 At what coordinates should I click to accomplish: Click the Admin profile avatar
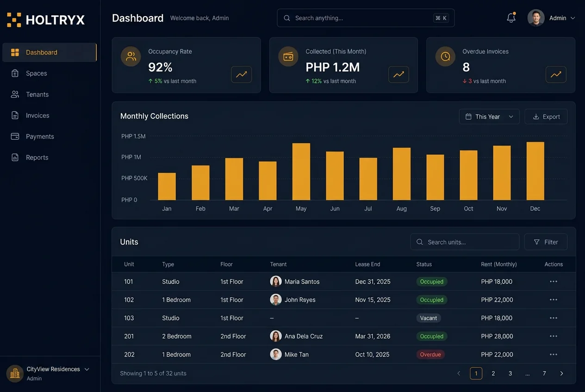pos(536,18)
